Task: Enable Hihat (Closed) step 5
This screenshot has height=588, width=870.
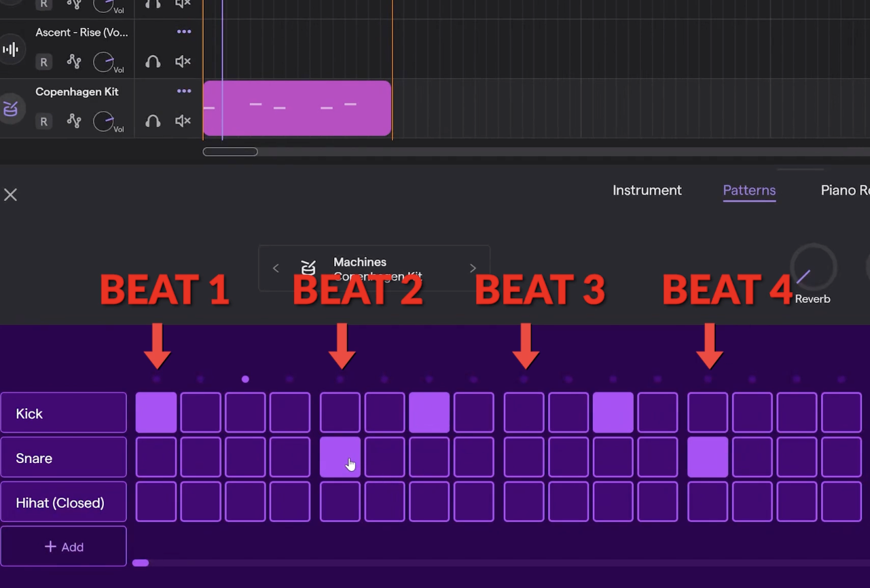Action: pos(340,502)
